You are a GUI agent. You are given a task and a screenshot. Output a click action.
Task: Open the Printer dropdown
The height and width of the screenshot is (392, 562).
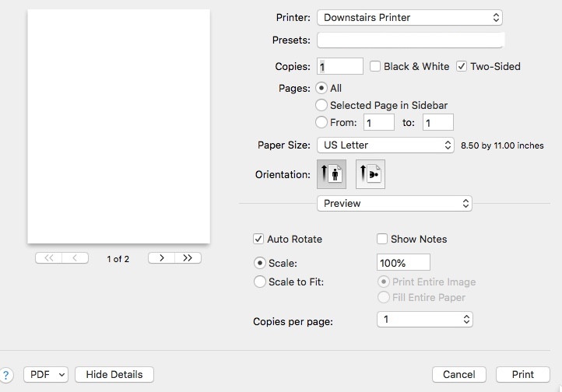coord(409,18)
